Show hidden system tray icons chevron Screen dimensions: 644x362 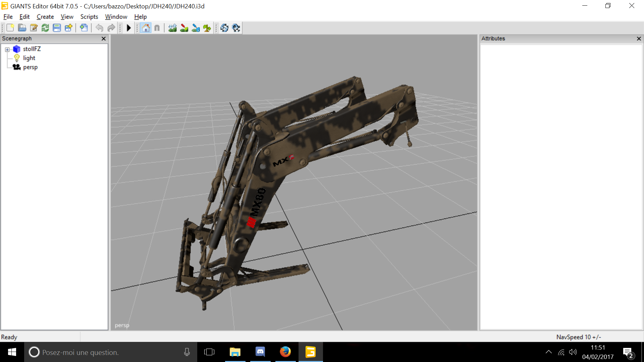(x=548, y=352)
